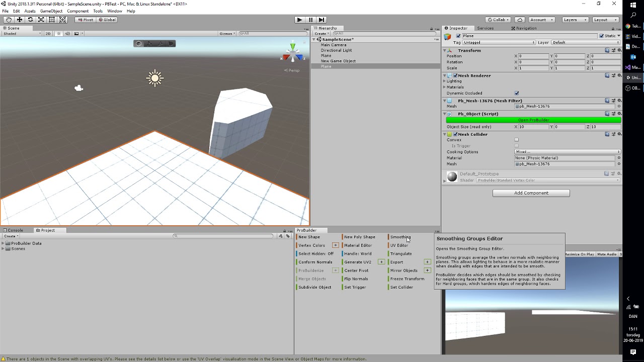Choose ProBuilder object selection mode icon
Screen dimensions: 644x362
pyautogui.click(x=138, y=44)
